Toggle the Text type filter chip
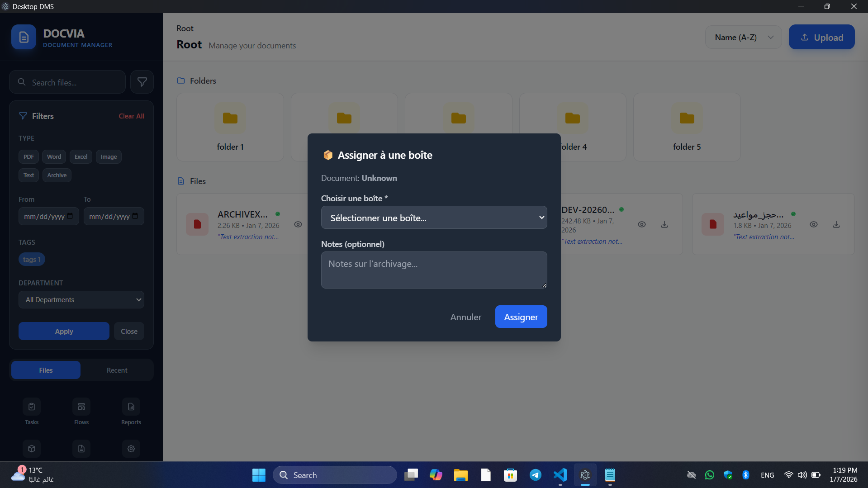The width and height of the screenshot is (868, 488). pyautogui.click(x=28, y=175)
